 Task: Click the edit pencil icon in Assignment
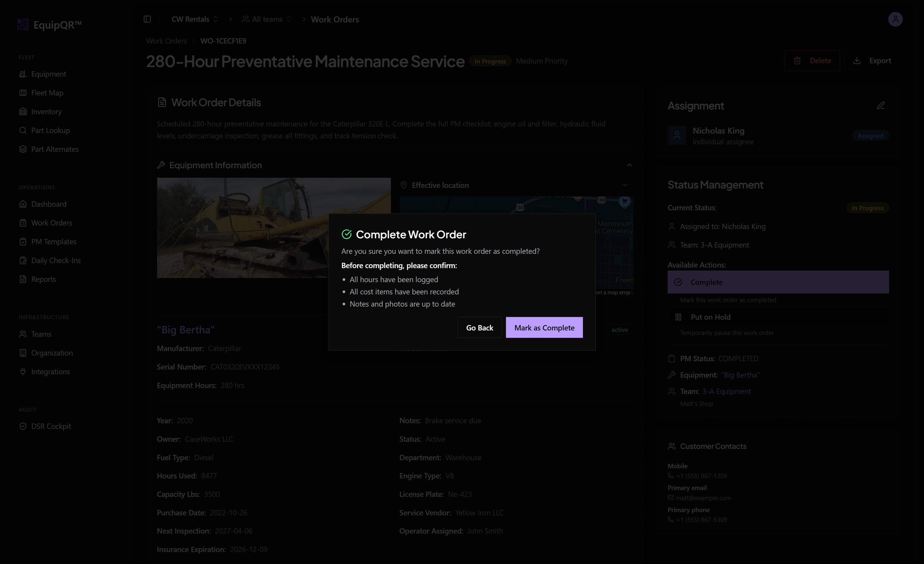[880, 106]
